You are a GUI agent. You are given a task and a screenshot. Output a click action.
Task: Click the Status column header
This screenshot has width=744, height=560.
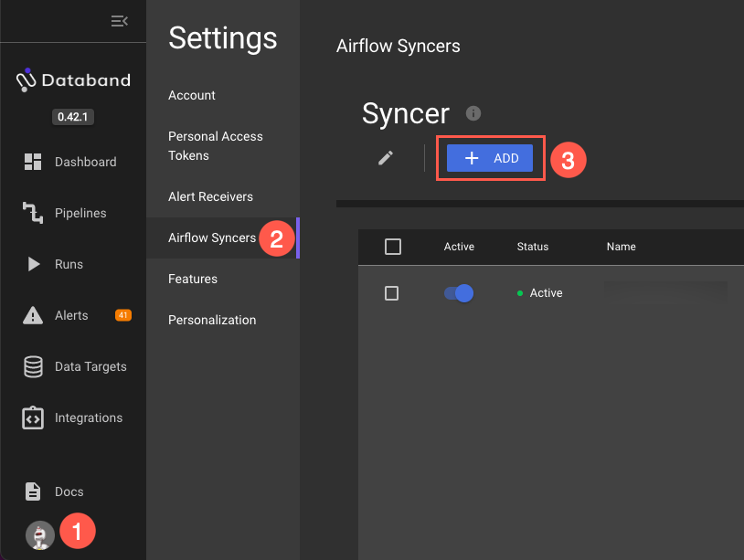[532, 247]
